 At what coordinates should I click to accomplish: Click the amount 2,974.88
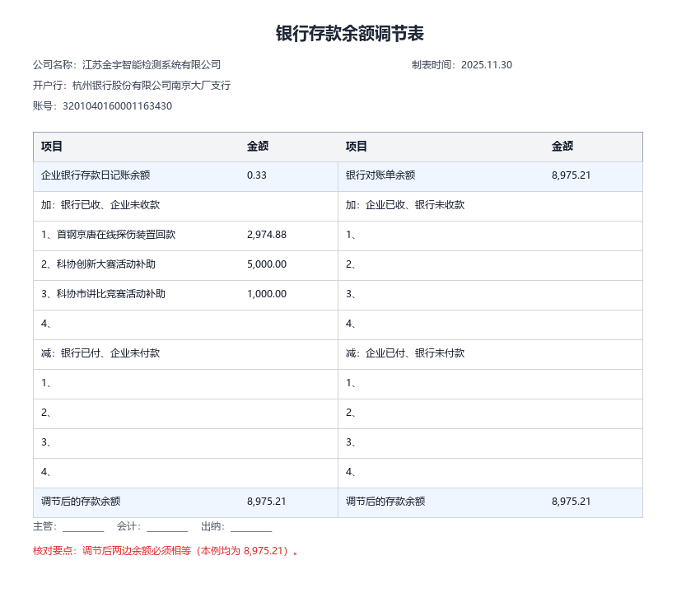tap(267, 235)
